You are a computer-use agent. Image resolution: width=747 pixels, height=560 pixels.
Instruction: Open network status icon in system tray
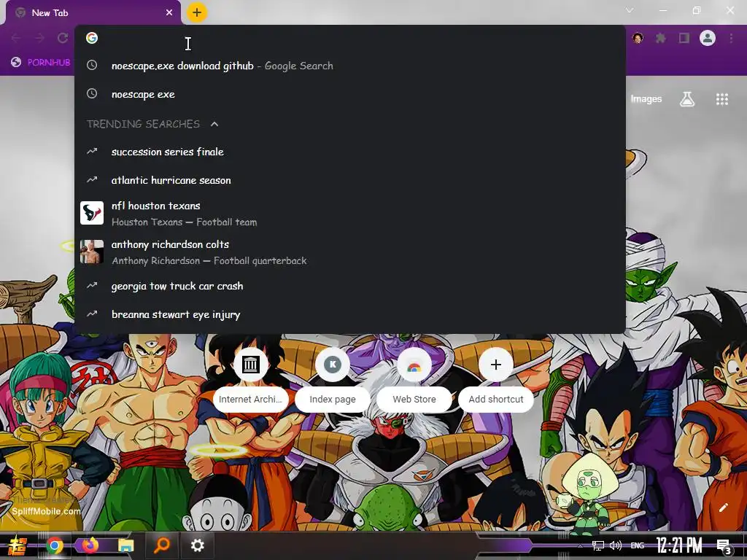click(598, 545)
